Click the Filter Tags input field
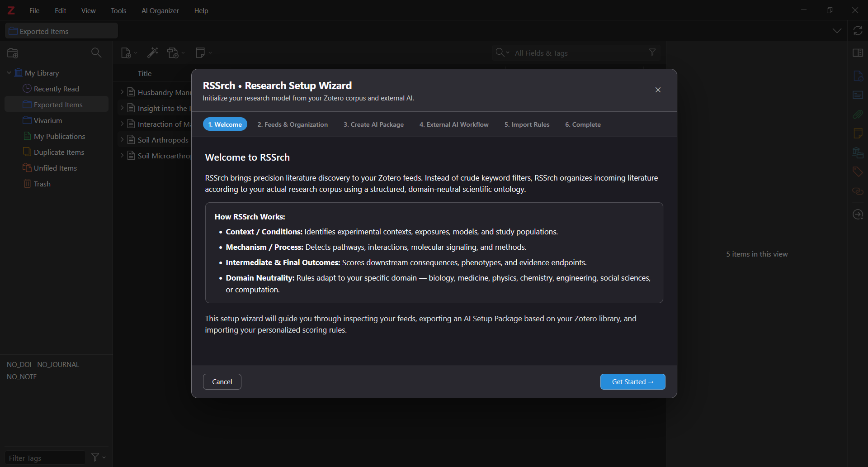Viewport: 868px width, 467px height. [x=45, y=458]
